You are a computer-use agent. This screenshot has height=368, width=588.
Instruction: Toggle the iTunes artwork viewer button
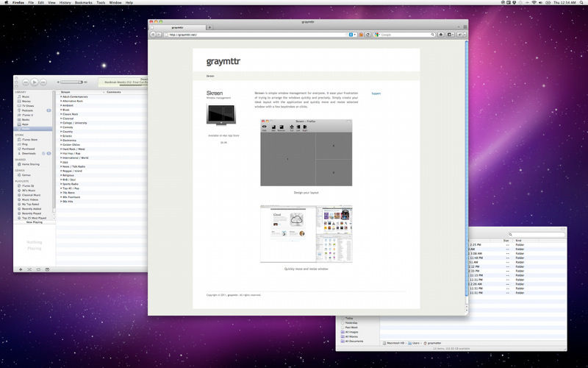point(47,269)
